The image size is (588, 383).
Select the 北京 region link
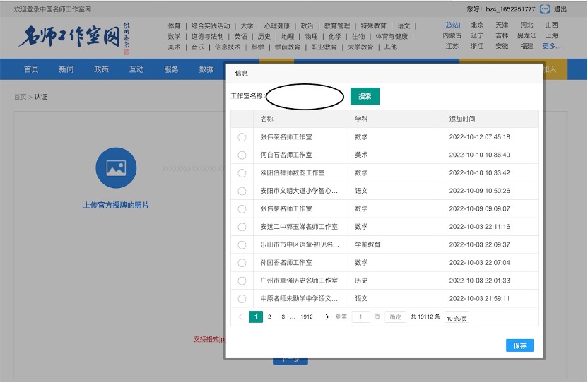(477, 25)
